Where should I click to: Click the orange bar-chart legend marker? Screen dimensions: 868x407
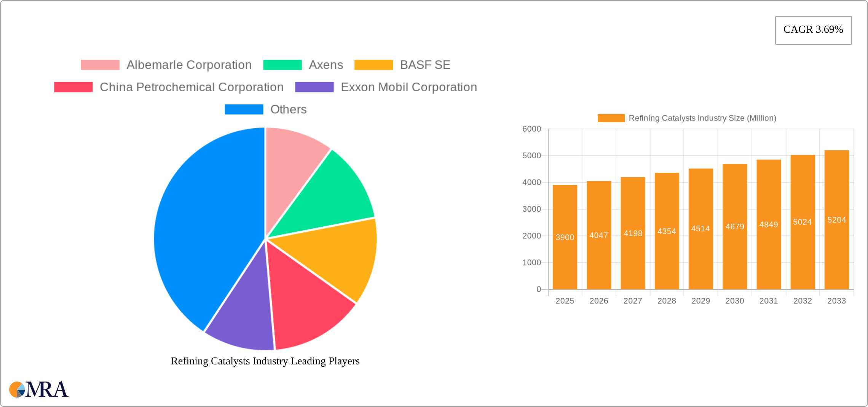click(610, 118)
